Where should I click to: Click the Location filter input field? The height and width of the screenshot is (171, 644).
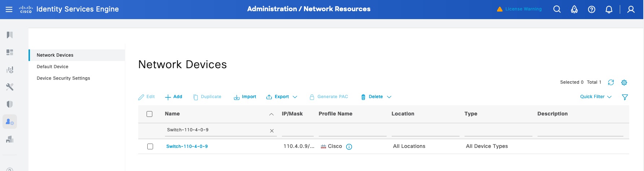(x=425, y=131)
